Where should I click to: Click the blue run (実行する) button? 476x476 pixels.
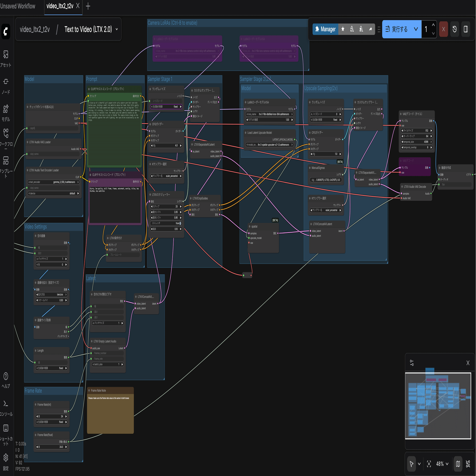[x=397, y=29]
